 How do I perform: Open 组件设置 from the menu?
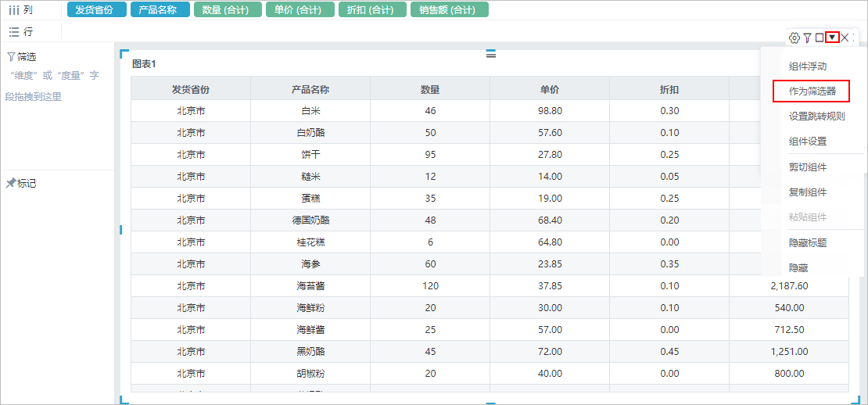coord(808,141)
